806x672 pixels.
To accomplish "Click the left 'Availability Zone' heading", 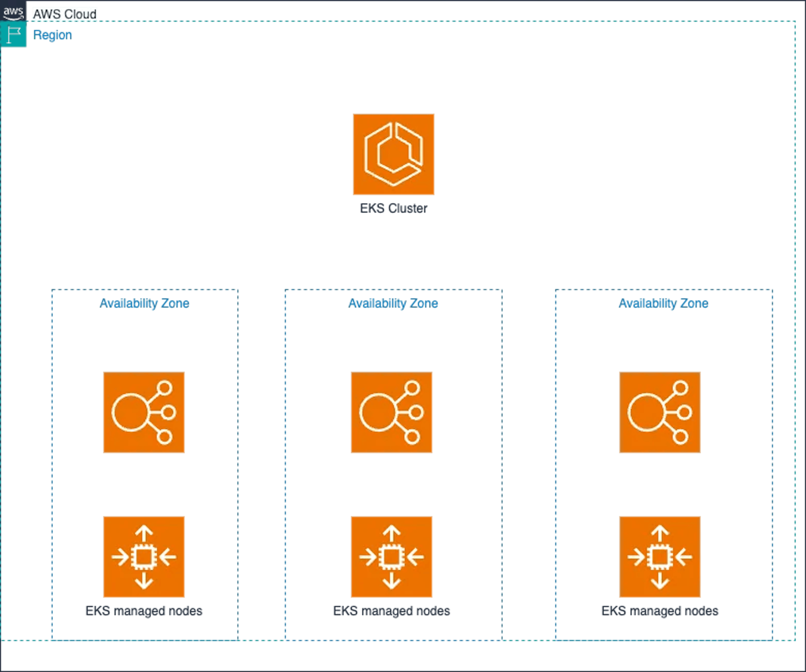I will point(144,304).
